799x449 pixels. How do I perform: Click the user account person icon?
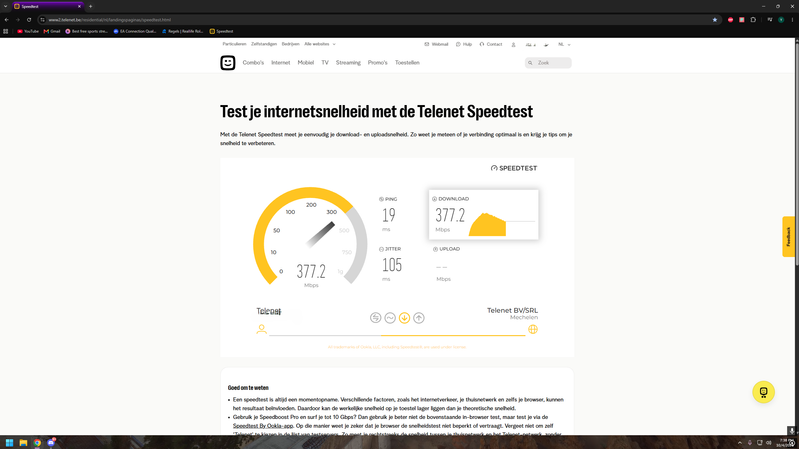[x=513, y=44]
